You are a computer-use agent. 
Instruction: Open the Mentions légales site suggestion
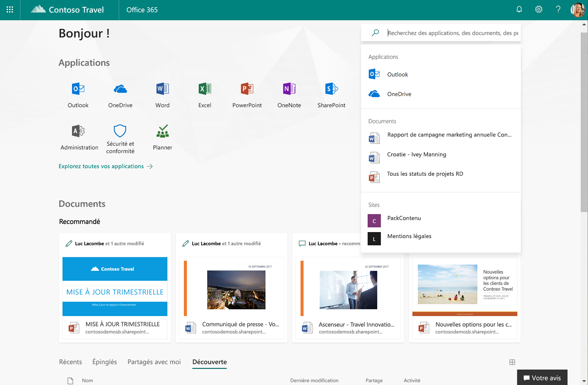click(441, 238)
